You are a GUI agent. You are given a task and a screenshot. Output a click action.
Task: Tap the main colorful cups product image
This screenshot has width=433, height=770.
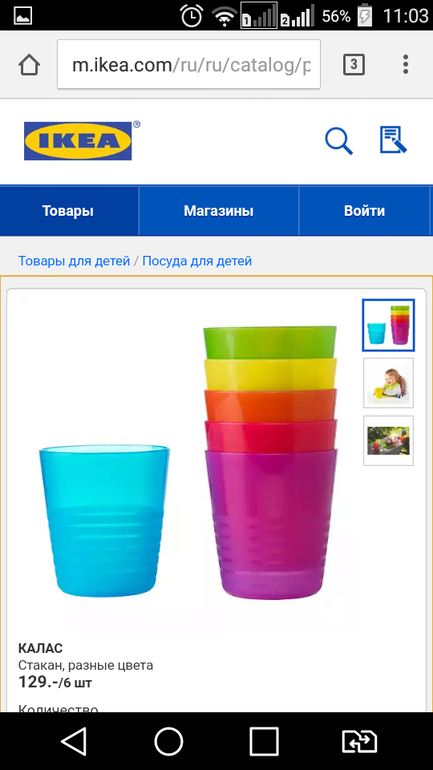tap(189, 462)
